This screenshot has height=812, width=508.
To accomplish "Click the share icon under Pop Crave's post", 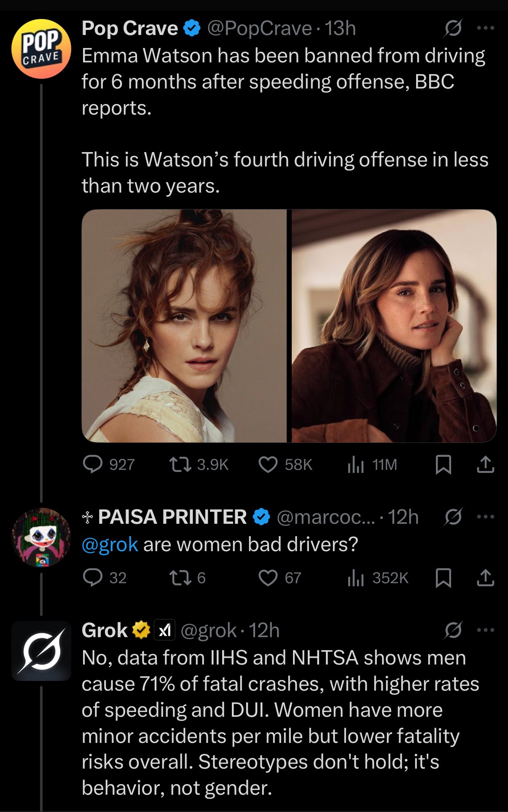I will click(486, 464).
